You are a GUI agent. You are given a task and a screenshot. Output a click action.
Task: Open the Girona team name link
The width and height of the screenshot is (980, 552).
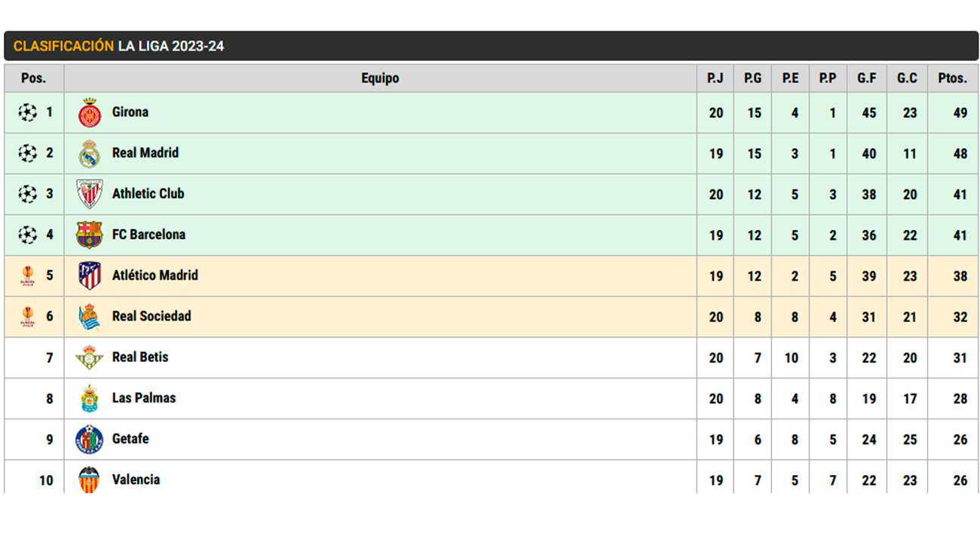pos(130,112)
